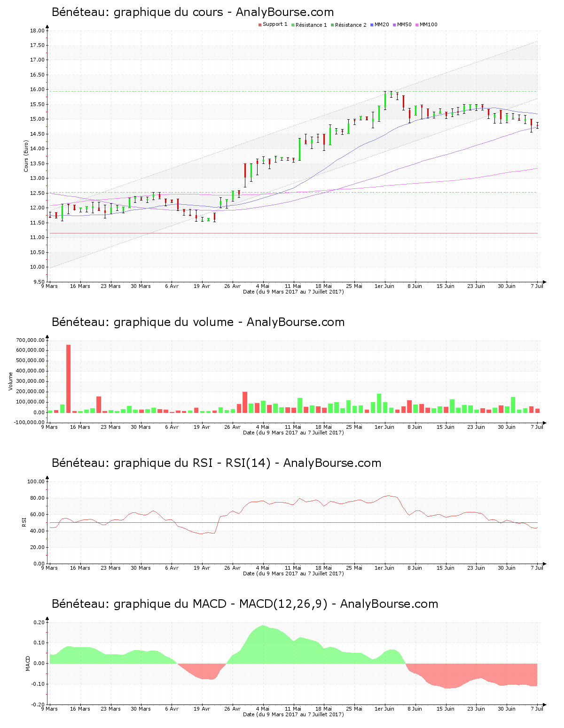The width and height of the screenshot is (564, 728).
Task: Click the -0.10 value on MACD axis
Action: [x=38, y=684]
